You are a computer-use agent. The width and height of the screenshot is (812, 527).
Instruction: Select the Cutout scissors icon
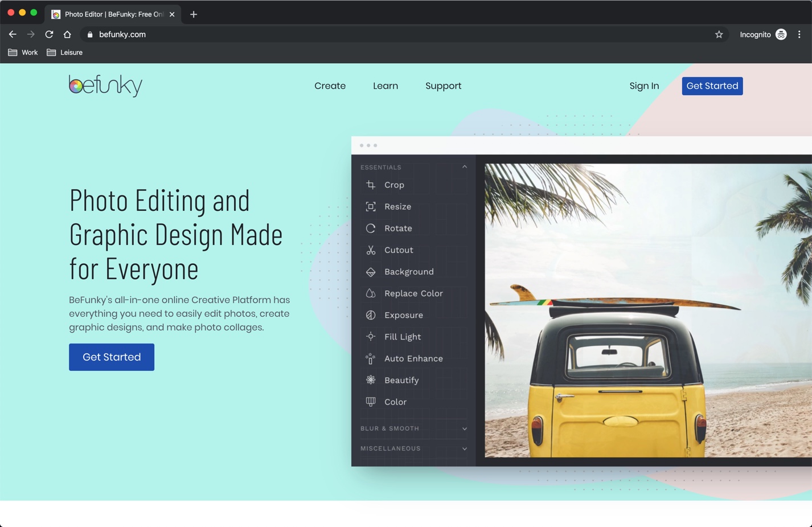click(x=371, y=250)
